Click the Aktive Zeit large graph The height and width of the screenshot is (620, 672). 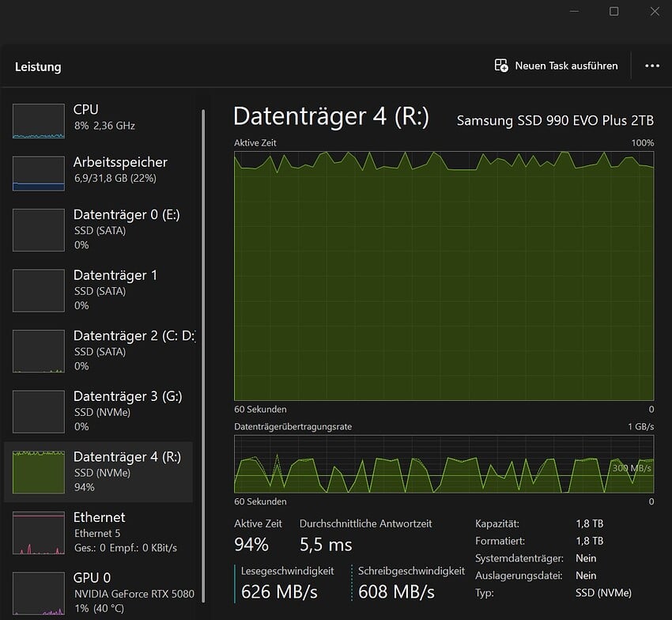pyautogui.click(x=444, y=276)
